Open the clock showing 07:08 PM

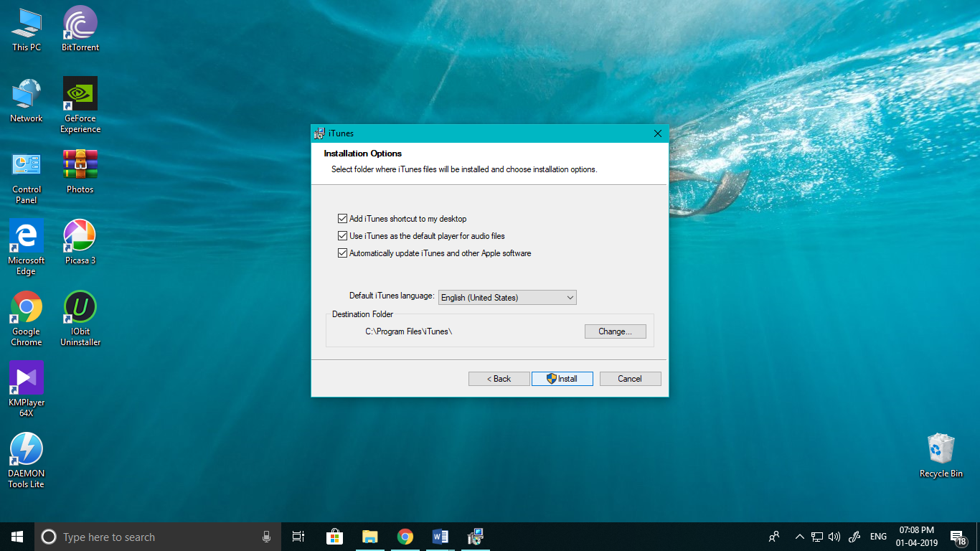pos(918,537)
